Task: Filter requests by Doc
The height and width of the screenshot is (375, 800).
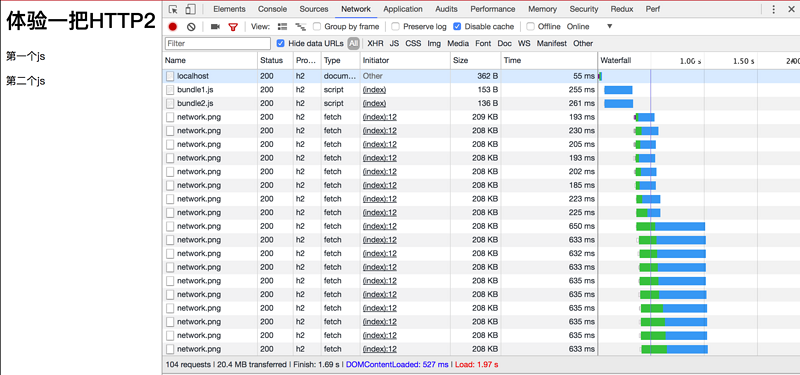Action: coord(505,43)
